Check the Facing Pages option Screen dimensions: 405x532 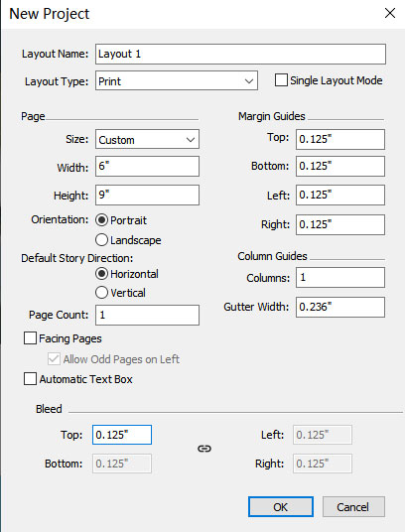tap(30, 338)
